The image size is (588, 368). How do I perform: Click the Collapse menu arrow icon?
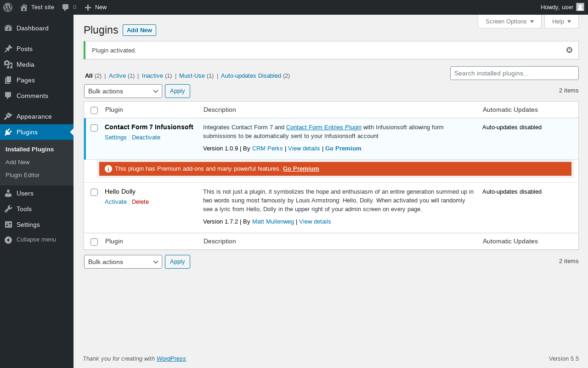[x=8, y=240]
